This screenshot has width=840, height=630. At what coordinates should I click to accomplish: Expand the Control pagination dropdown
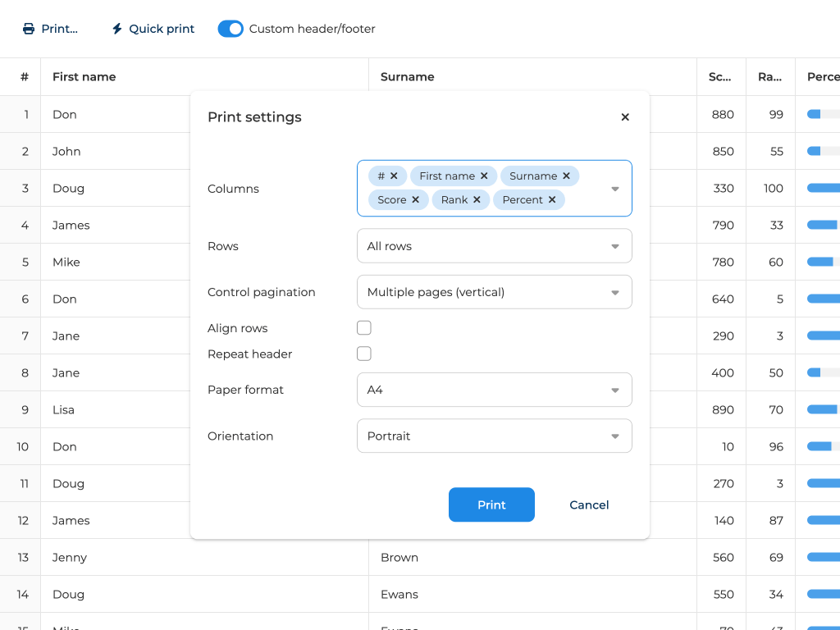click(494, 292)
